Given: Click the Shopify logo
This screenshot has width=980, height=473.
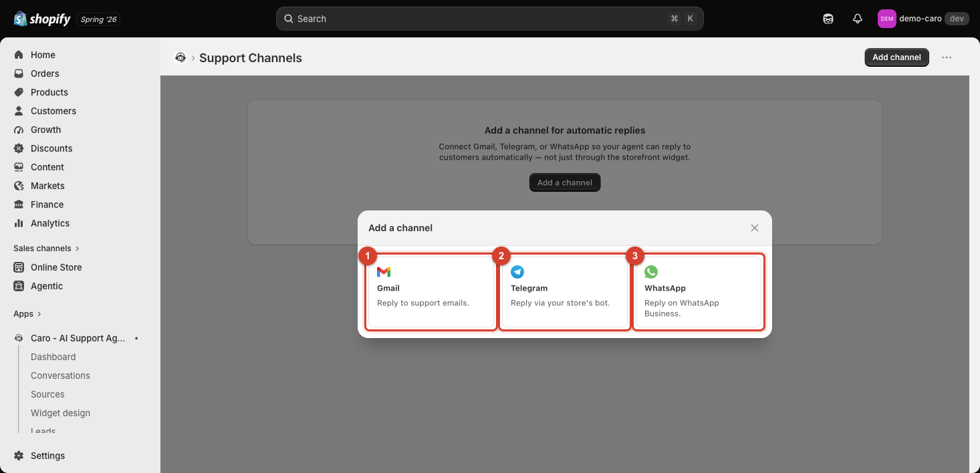Looking at the screenshot, I should (41, 19).
